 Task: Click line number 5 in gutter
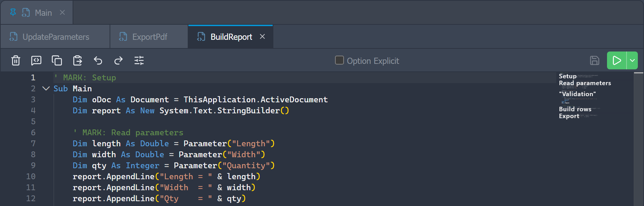point(33,122)
